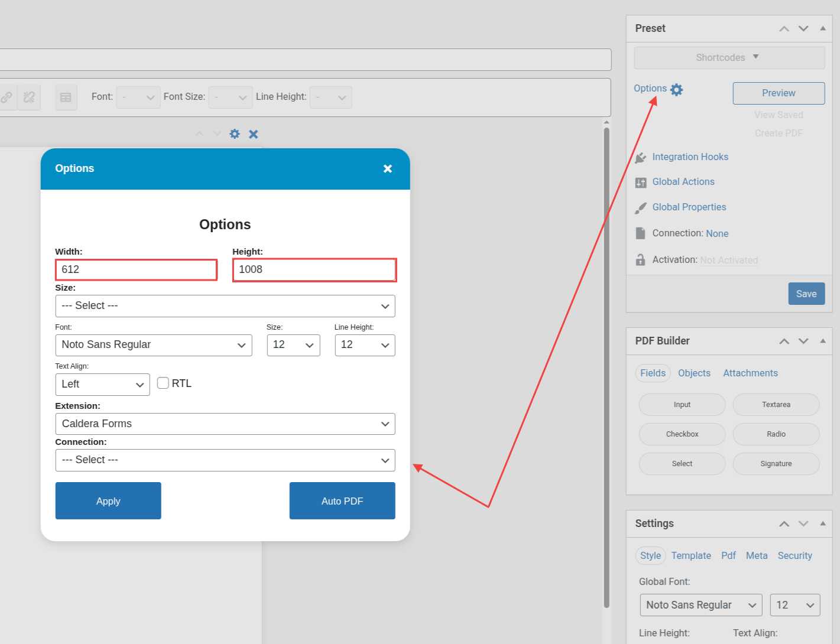This screenshot has height=644, width=840.
Task: Enable the RTL checkbox
Action: pos(163,383)
